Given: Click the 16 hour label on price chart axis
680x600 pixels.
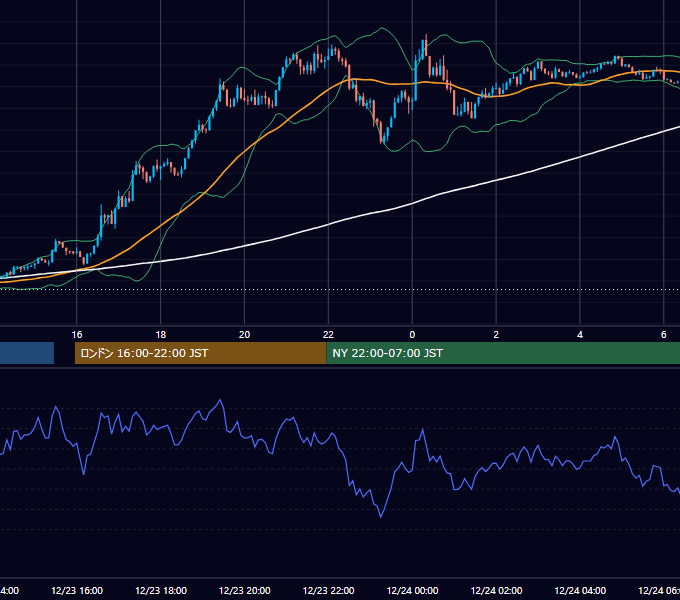Looking at the screenshot, I should pos(77,335).
